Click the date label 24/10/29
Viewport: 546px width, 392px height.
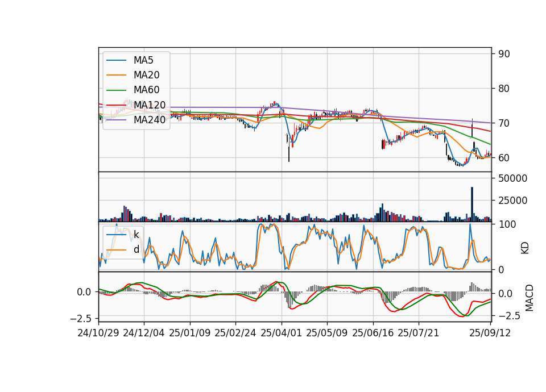[x=98, y=333]
